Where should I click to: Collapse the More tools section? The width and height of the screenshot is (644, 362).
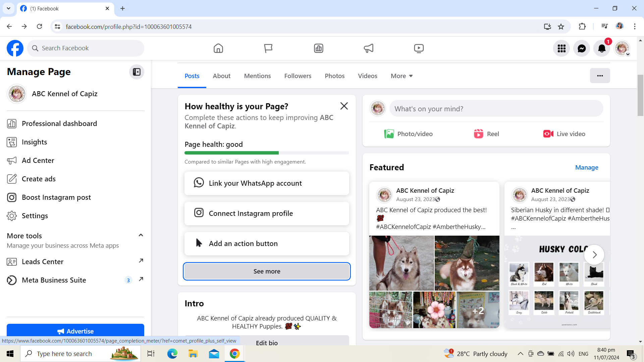coord(141,235)
